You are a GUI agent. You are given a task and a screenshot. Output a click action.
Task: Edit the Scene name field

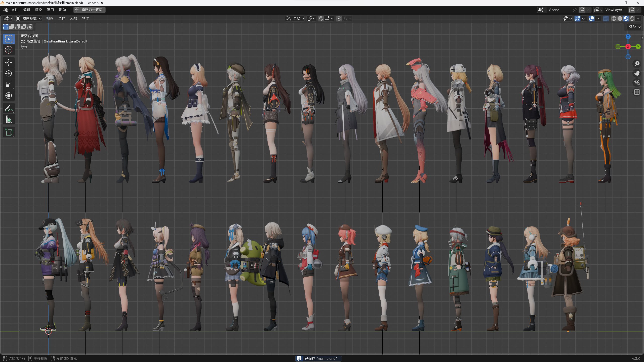pos(559,10)
